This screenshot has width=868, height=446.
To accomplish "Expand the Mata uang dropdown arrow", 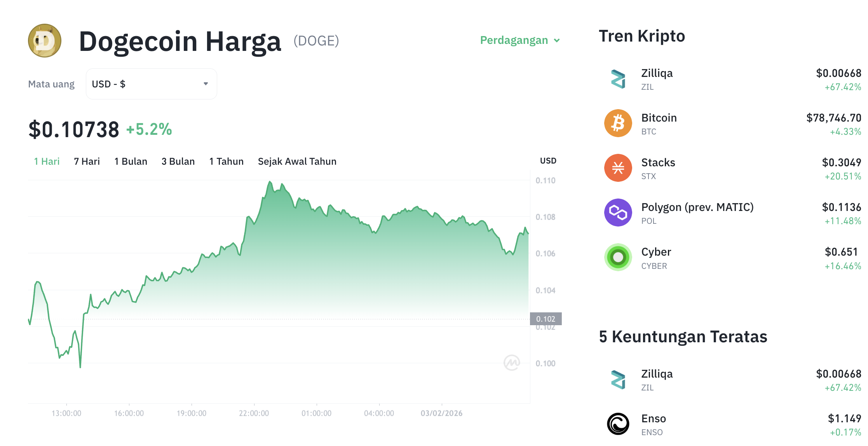I will click(x=206, y=84).
